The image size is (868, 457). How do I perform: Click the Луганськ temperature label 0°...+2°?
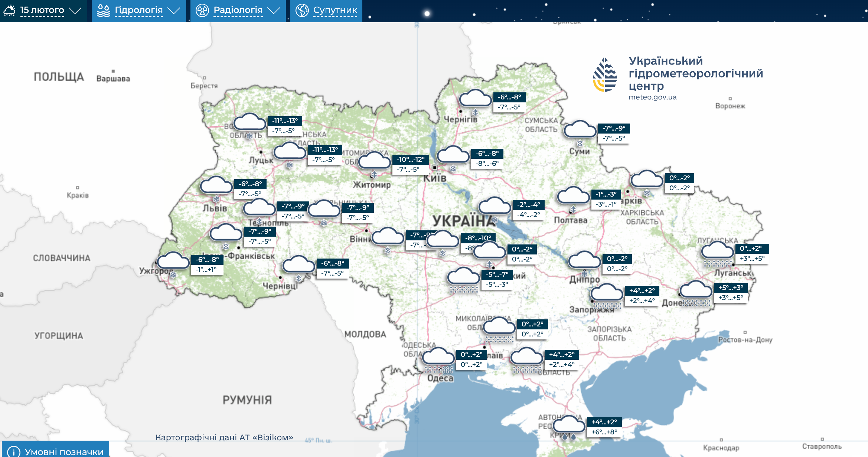tap(751, 249)
